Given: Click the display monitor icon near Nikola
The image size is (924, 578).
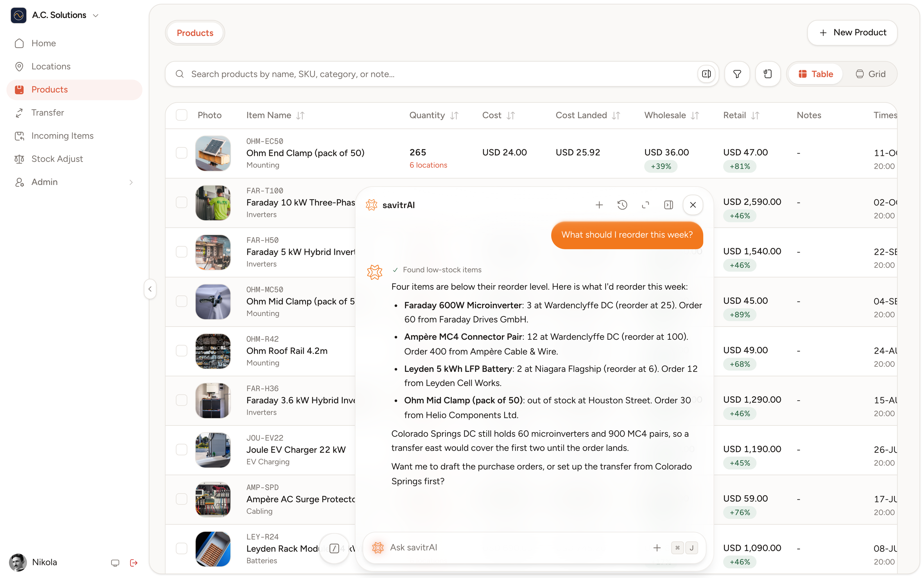Looking at the screenshot, I should [x=115, y=563].
